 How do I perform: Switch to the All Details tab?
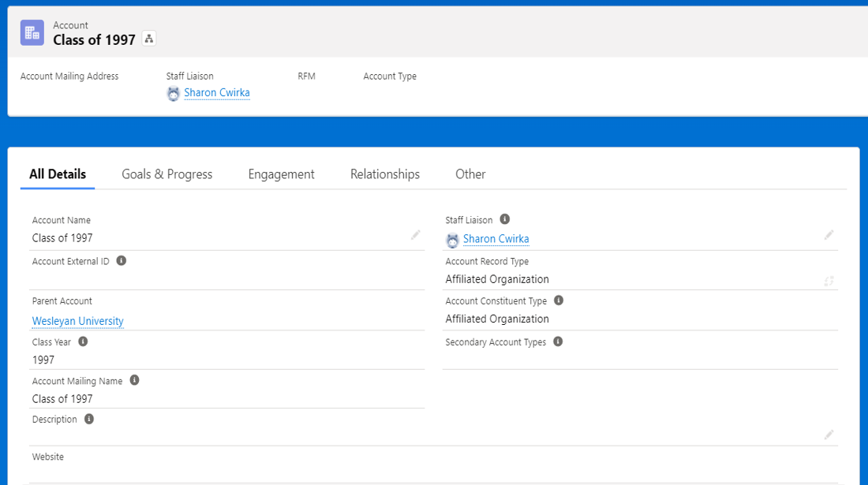coord(58,174)
